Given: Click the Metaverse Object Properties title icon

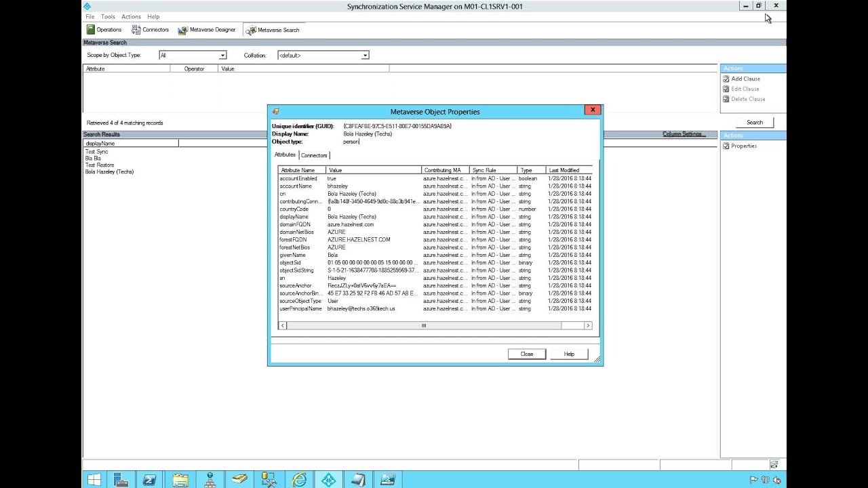Looking at the screenshot, I should point(275,111).
